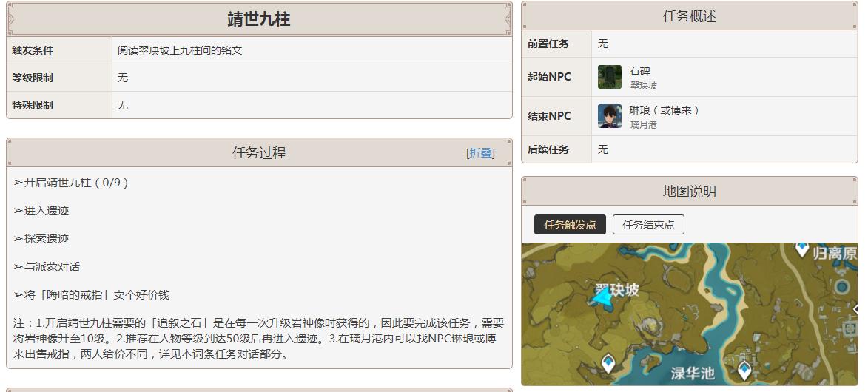Click the 前置任务 row label

(548, 44)
